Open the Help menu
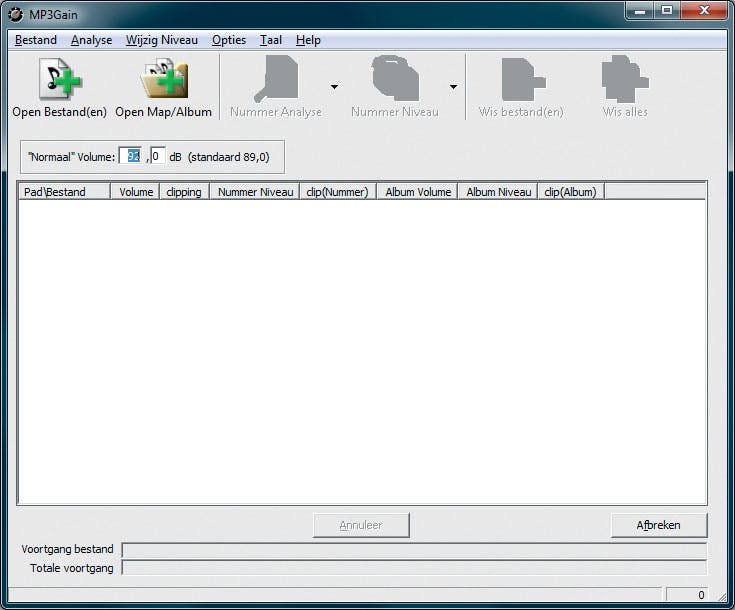 click(x=308, y=40)
